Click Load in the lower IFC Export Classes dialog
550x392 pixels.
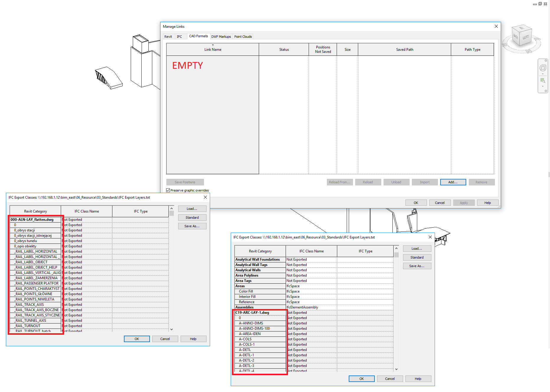coord(417,248)
